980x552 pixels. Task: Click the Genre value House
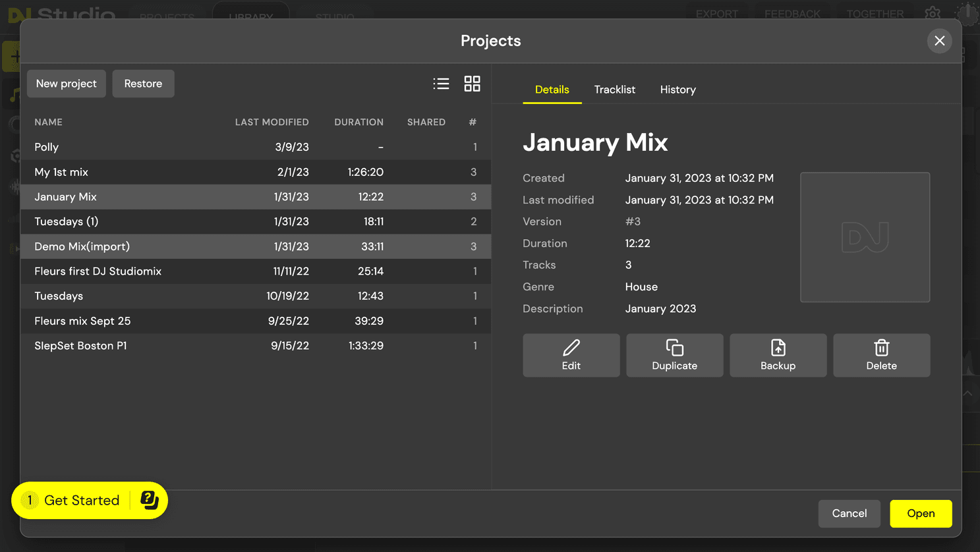click(x=641, y=287)
